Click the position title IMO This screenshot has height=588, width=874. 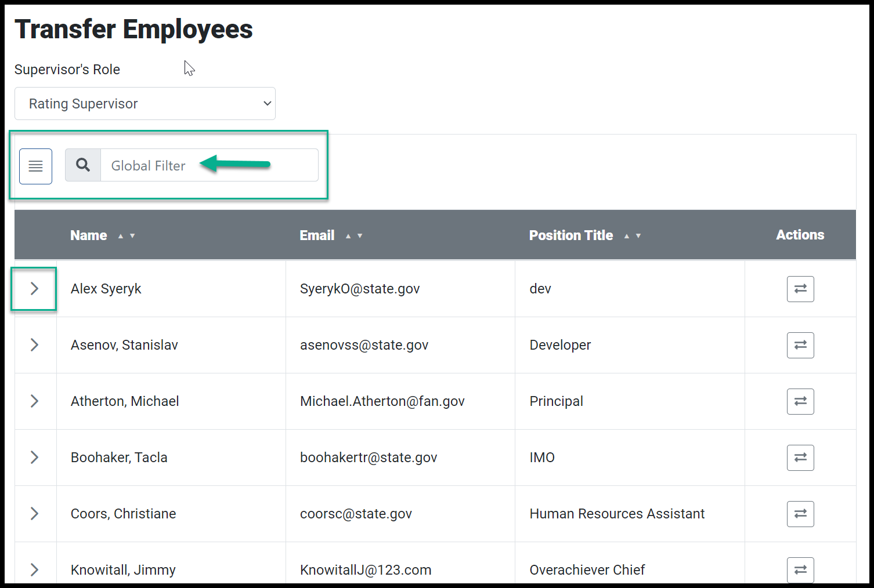[x=542, y=458]
